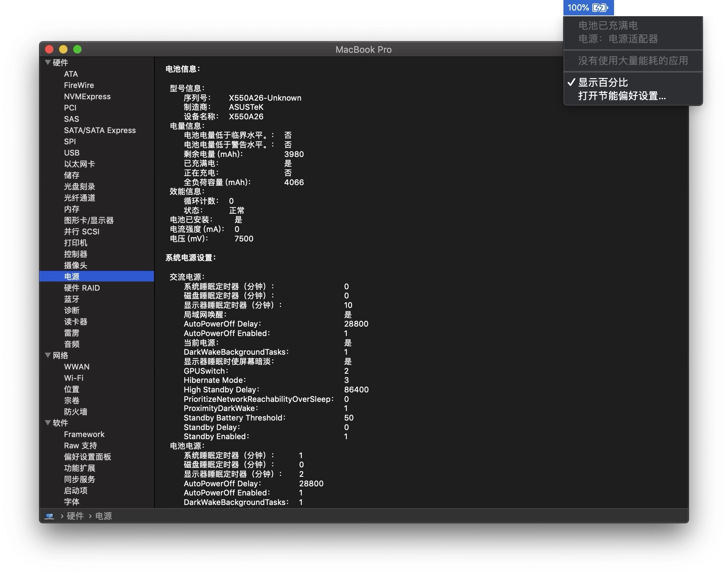This screenshot has width=728, height=575.
Task: Select 光纤通道 in the sidebar
Action: [79, 198]
